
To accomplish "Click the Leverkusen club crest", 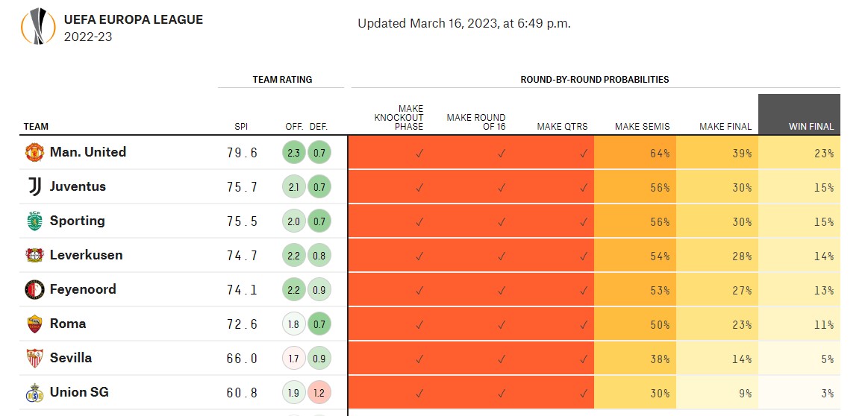I will 35,255.
